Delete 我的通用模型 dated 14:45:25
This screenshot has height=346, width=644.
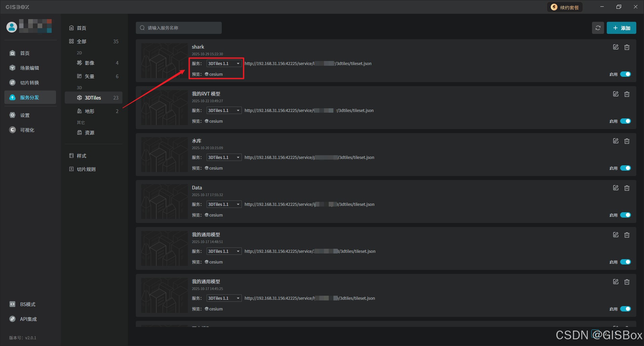pyautogui.click(x=627, y=282)
